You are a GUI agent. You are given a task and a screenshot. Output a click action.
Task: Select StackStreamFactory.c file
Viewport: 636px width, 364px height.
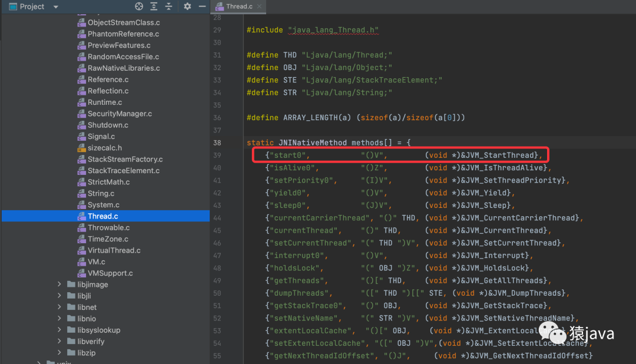[x=125, y=159]
